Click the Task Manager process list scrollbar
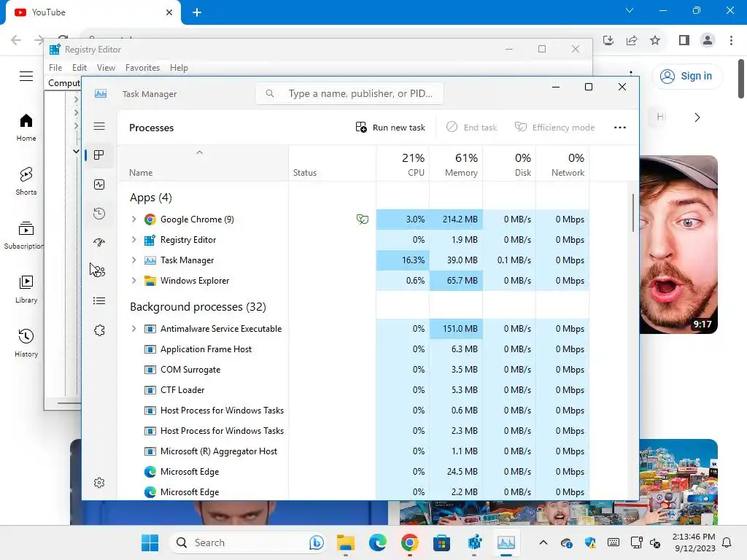 [632, 213]
